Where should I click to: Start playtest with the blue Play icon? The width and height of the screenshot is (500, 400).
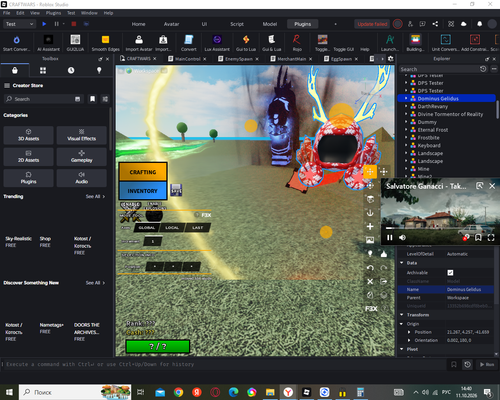click(x=44, y=24)
